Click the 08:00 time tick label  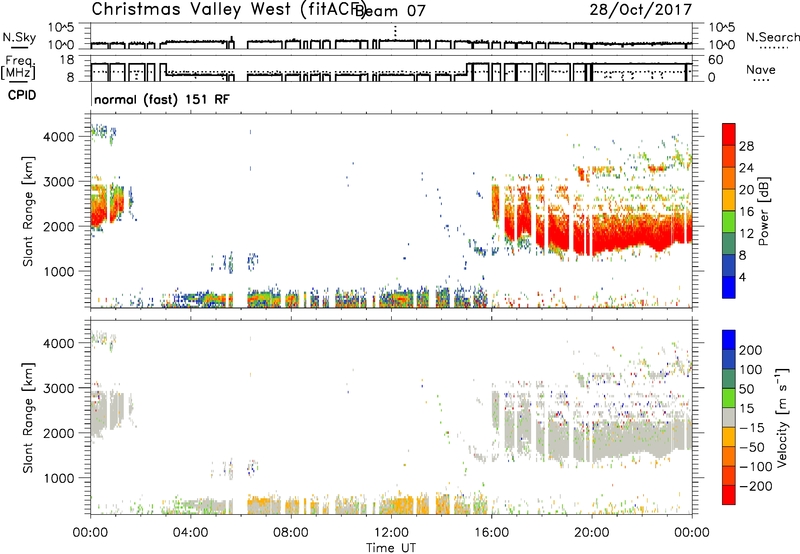pos(291,533)
